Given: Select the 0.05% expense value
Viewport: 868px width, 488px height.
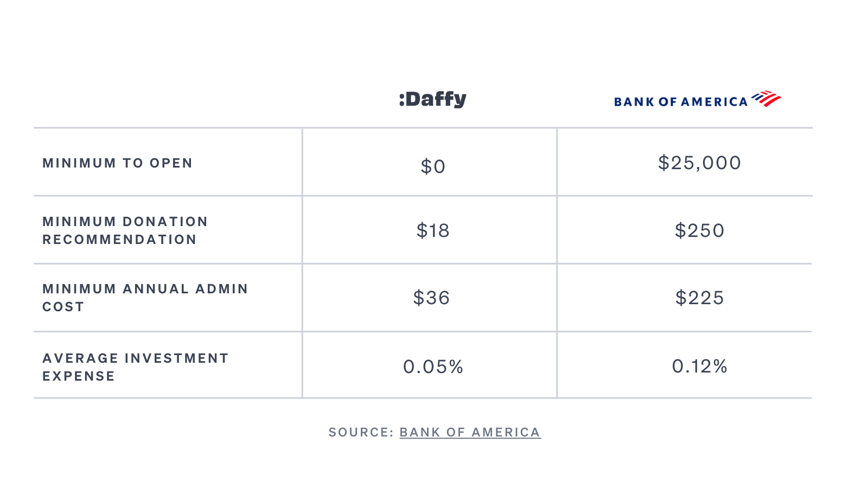Looking at the screenshot, I should click(433, 367).
